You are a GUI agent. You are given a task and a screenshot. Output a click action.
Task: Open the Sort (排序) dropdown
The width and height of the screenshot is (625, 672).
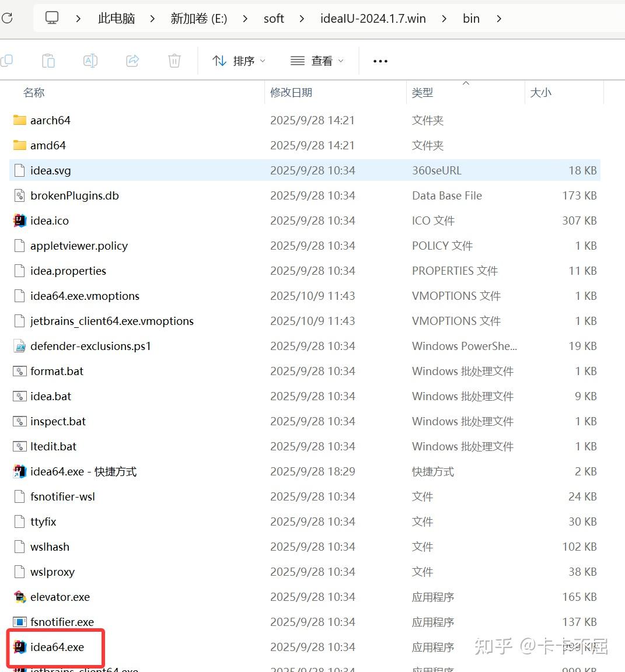[239, 61]
